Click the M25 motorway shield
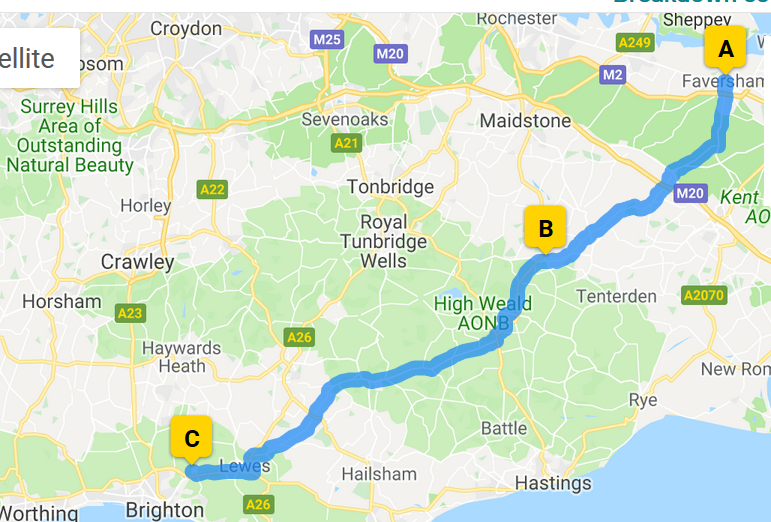The width and height of the screenshot is (771, 522). pyautogui.click(x=327, y=39)
